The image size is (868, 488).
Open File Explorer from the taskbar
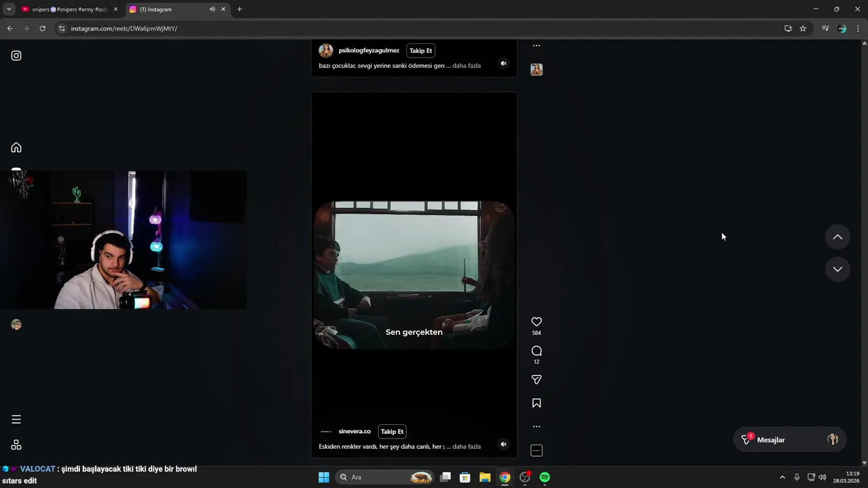tap(485, 477)
